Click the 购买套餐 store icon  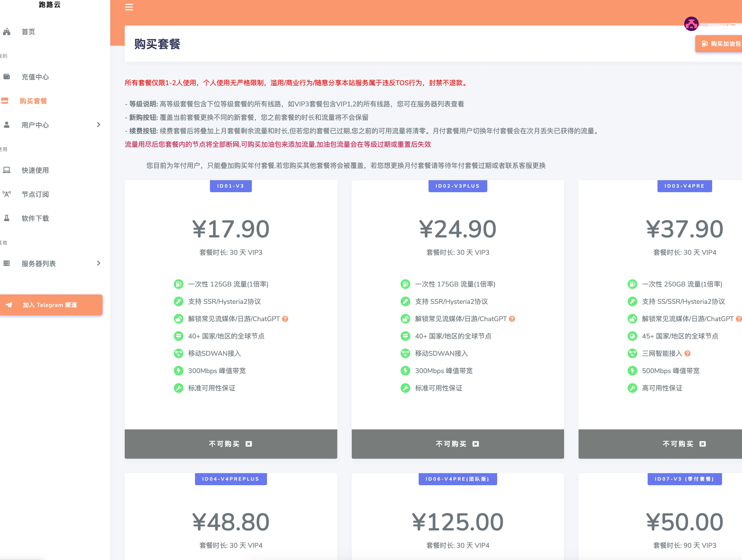(x=5, y=101)
